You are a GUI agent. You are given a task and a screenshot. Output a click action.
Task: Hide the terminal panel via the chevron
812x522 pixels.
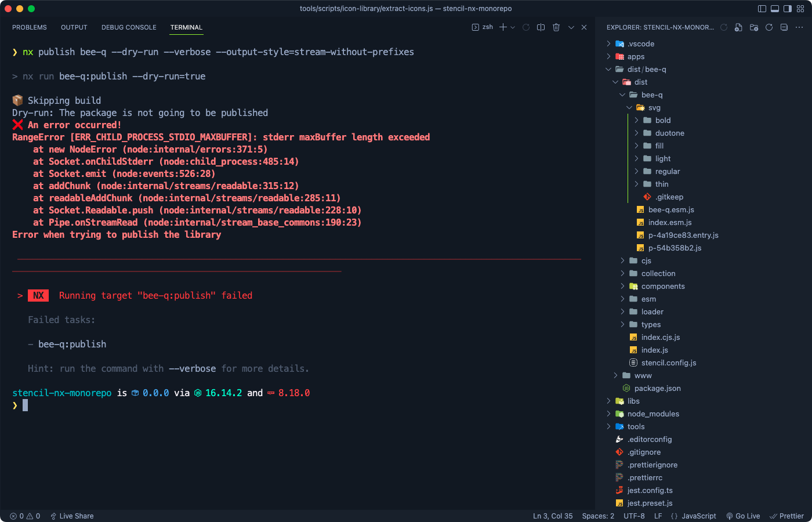570,27
